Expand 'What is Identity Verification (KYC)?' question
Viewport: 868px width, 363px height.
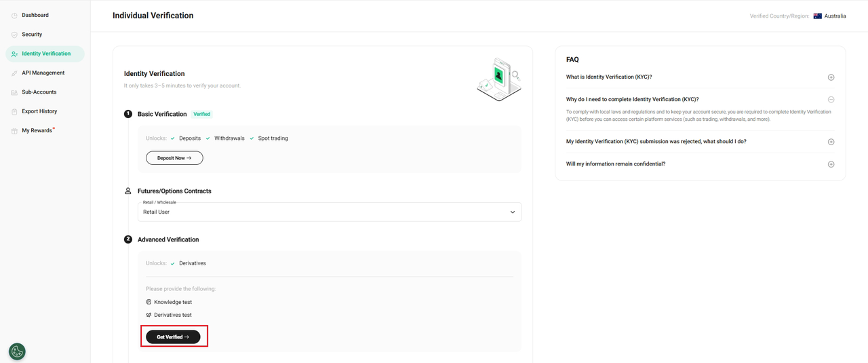click(831, 77)
